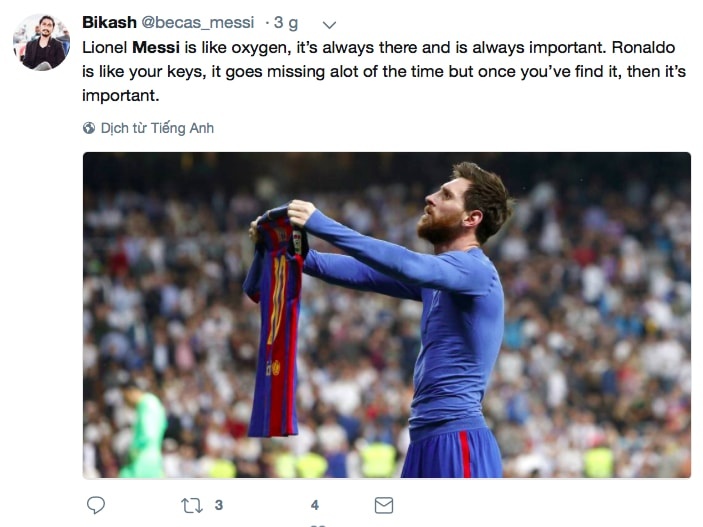This screenshot has height=527, width=703.
Task: Open Bikash's profile picture avatar
Action: point(41,43)
